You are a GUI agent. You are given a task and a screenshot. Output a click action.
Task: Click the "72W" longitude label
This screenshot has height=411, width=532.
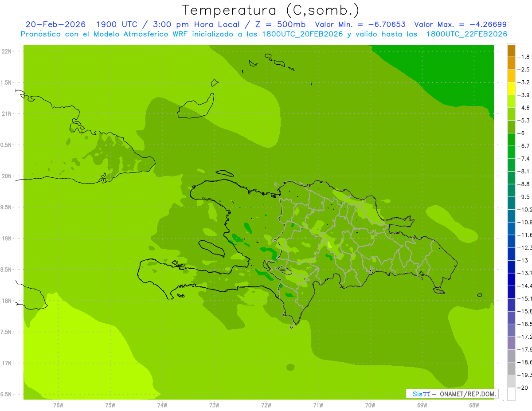[266, 405]
